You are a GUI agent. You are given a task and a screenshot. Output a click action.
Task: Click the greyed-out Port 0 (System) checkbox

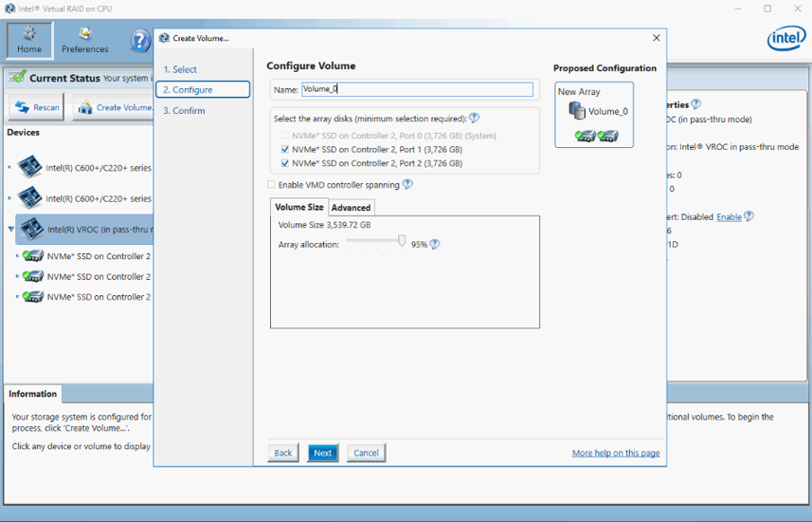point(284,135)
